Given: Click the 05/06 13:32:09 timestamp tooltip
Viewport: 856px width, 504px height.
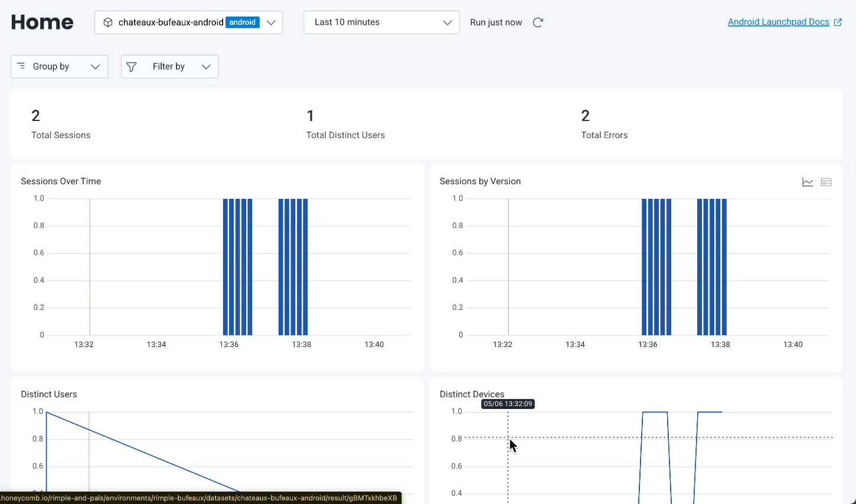Looking at the screenshot, I should (508, 404).
